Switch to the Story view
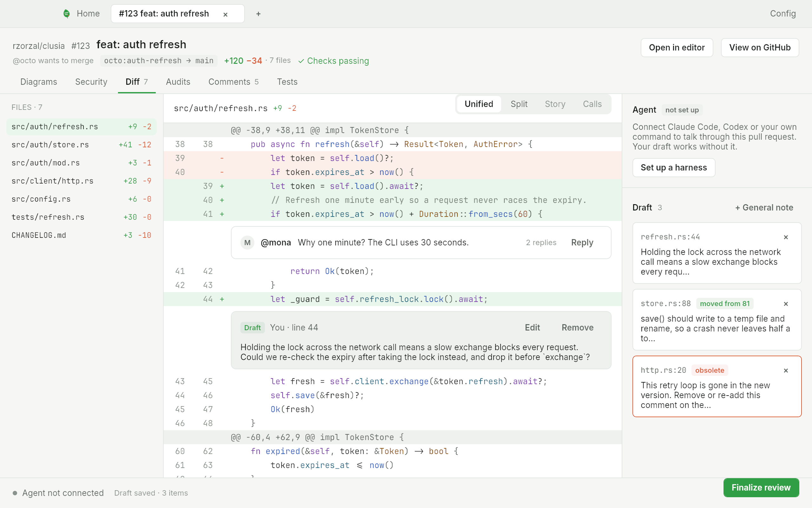The width and height of the screenshot is (812, 508). coord(555,104)
